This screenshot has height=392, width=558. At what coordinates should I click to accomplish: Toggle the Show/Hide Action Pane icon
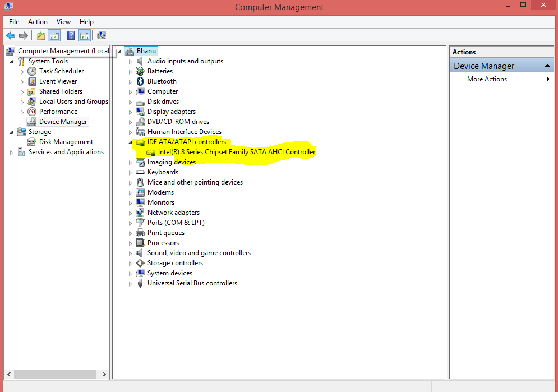click(84, 35)
